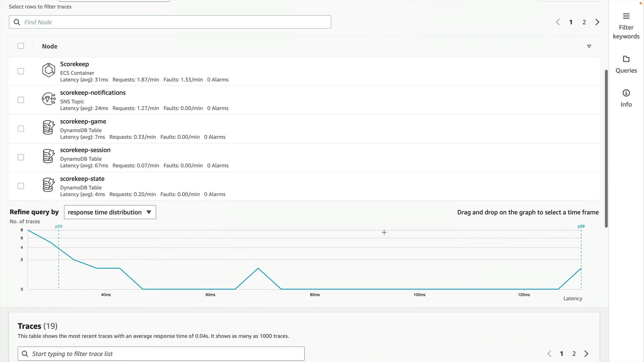Image resolution: width=644 pixels, height=362 pixels.
Task: Toggle the select-all Node header checkbox
Action: coord(21,46)
